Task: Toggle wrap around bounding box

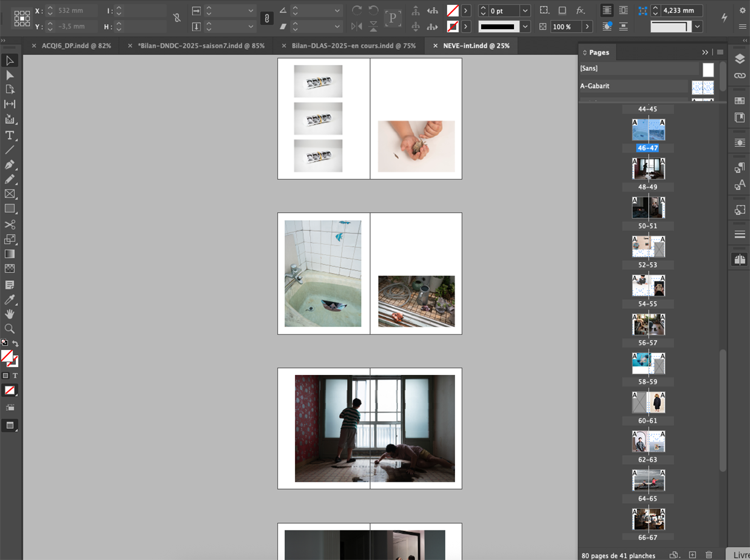Action: [x=623, y=10]
